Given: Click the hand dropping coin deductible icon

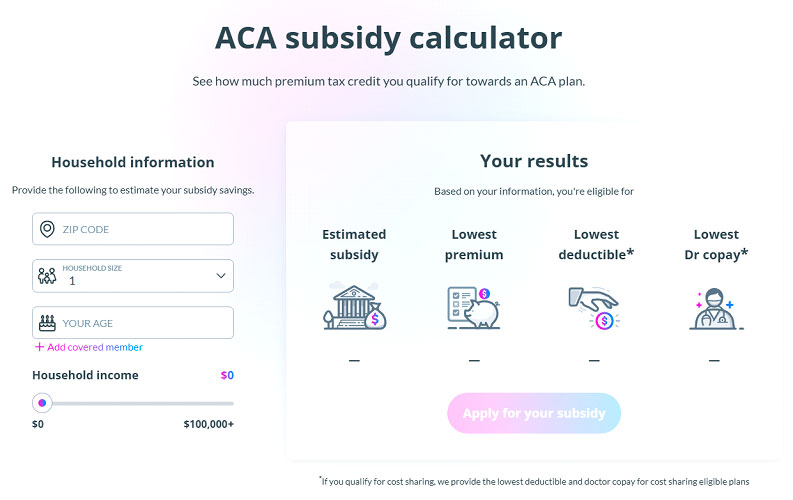Looking at the screenshot, I should pos(594,308).
